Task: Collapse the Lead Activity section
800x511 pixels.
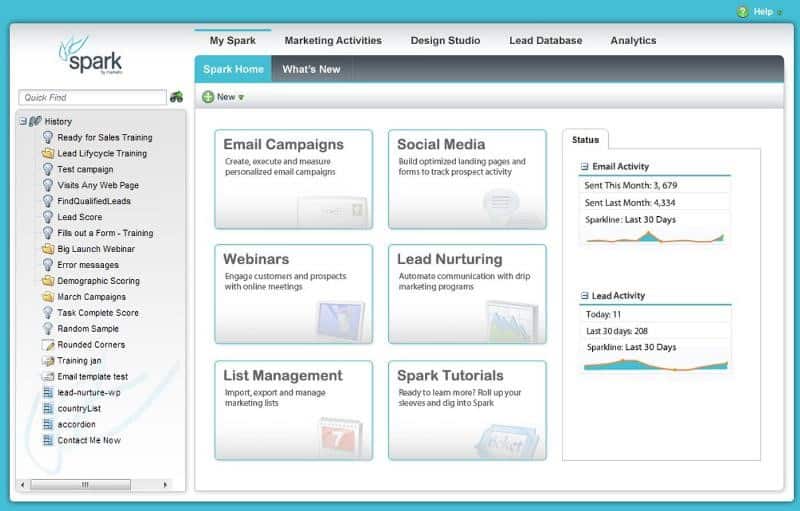Action: (x=585, y=295)
